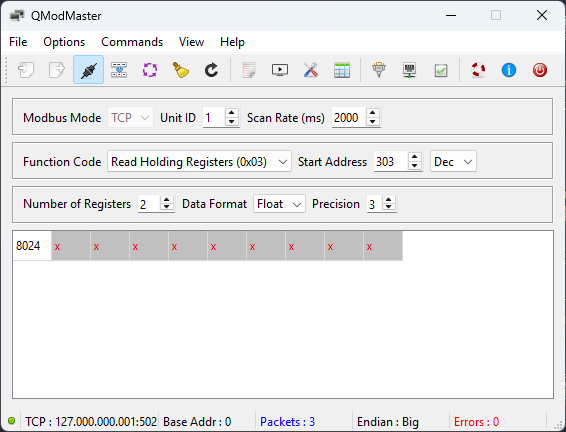The image size is (566, 432).
Task: Open the Options menu
Action: tap(64, 42)
